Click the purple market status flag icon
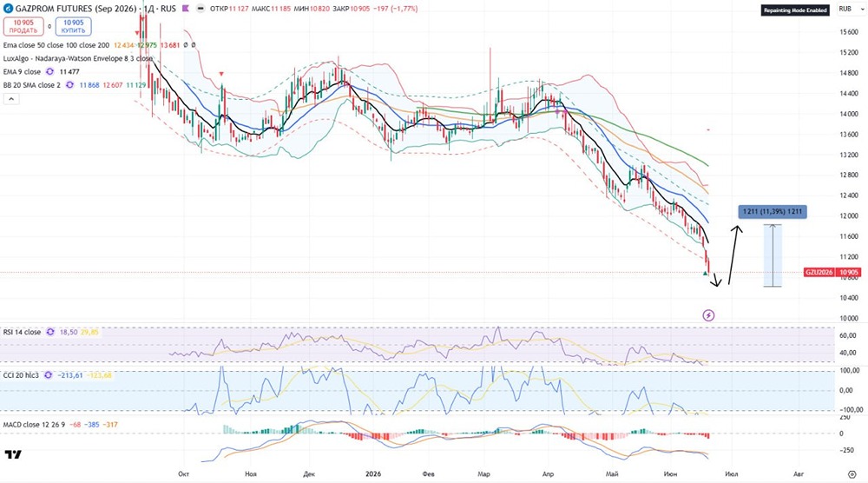Image resolution: width=868 pixels, height=483 pixels. [186, 9]
